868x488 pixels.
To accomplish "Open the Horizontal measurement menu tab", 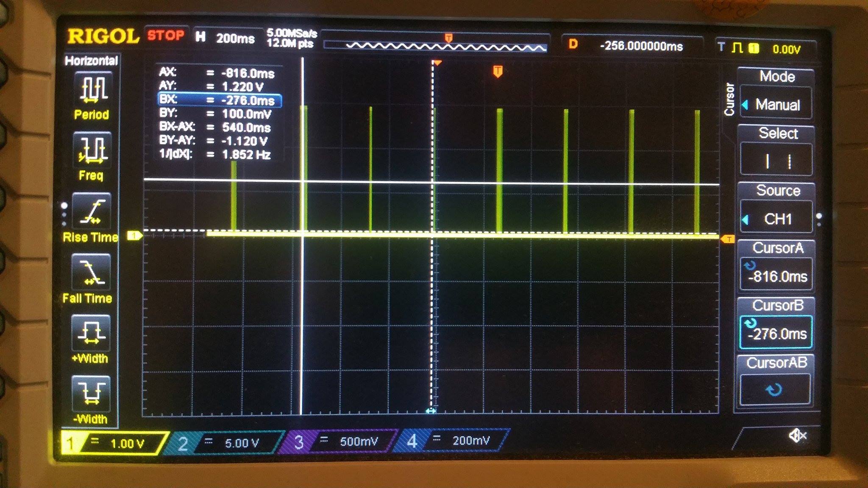I will [x=91, y=61].
